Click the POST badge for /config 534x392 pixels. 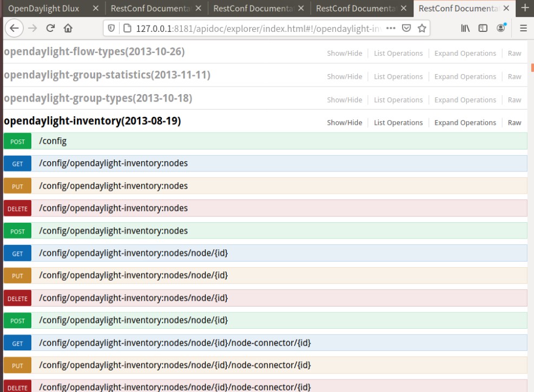(17, 141)
